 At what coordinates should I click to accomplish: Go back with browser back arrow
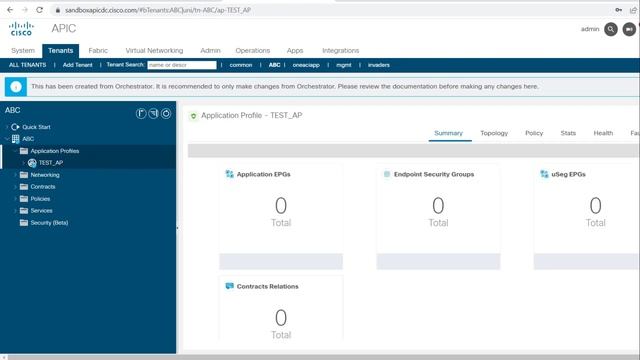pyautogui.click(x=10, y=10)
